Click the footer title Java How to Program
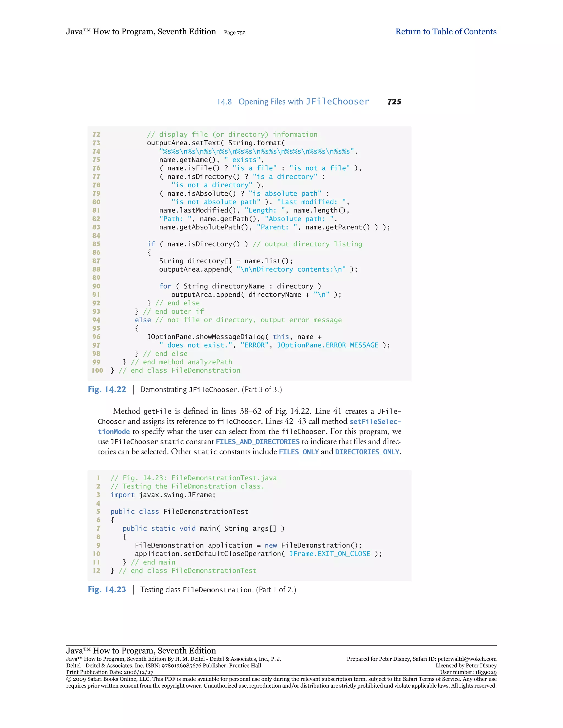Viewport: 563px width, 728px height. (141, 650)
